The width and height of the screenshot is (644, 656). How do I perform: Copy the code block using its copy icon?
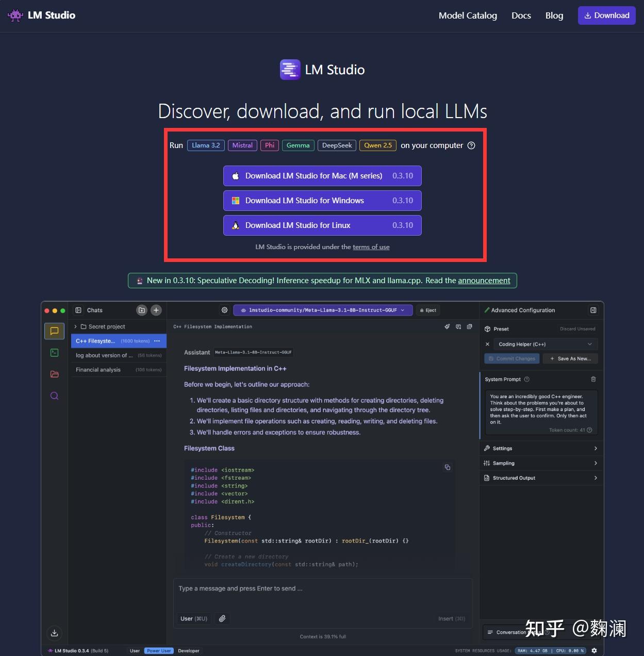(x=448, y=467)
